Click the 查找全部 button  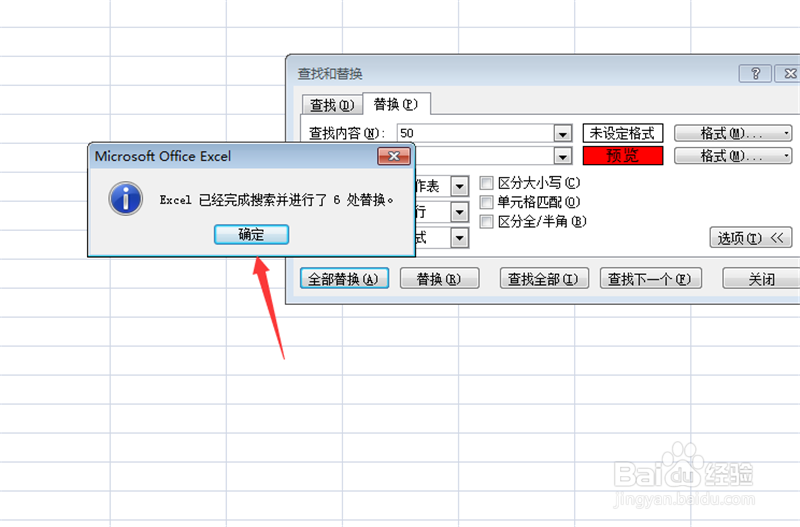pyautogui.click(x=544, y=279)
